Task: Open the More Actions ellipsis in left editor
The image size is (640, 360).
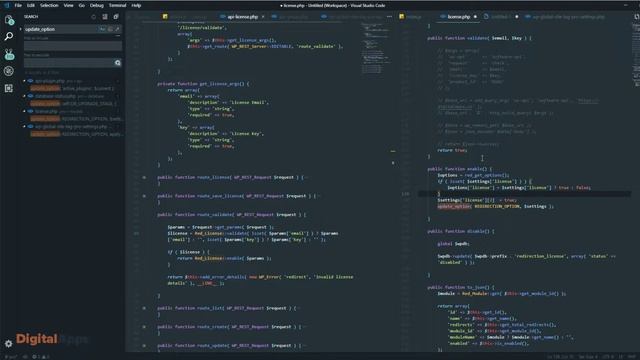Action: click(389, 17)
